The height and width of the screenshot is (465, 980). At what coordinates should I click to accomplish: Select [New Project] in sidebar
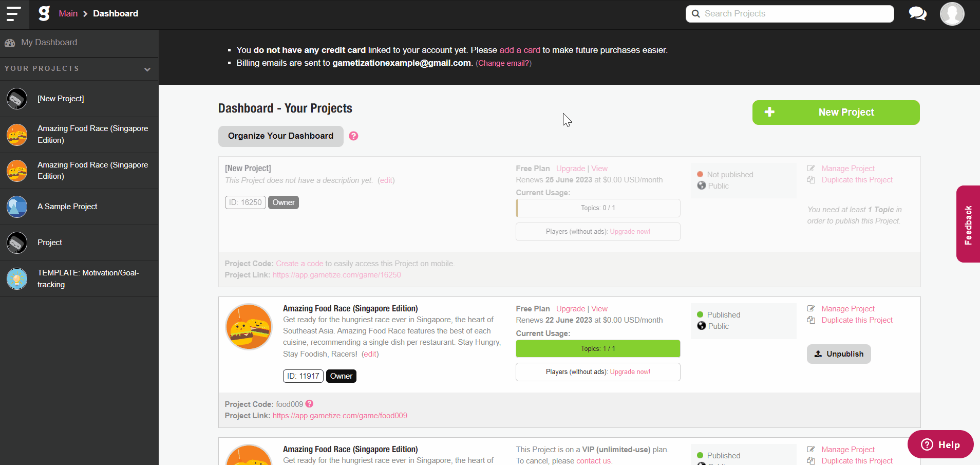79,99
